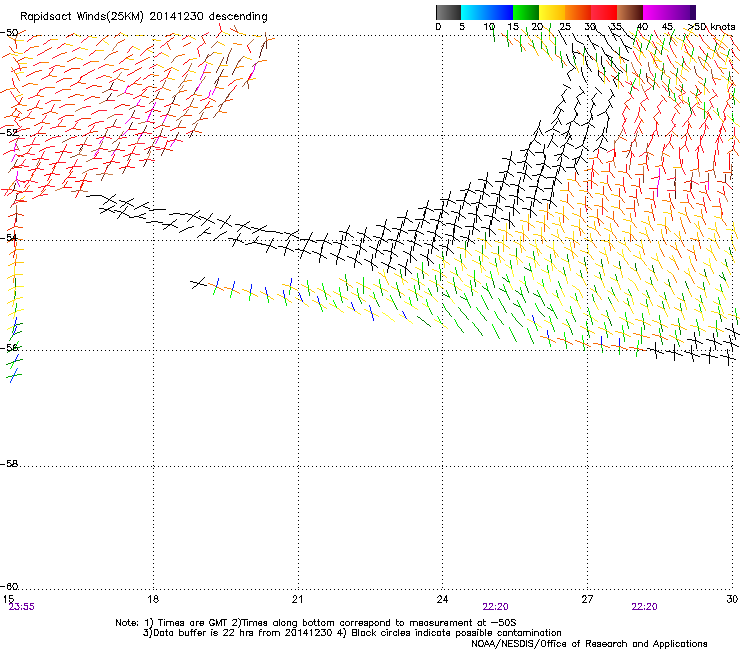
Task: Click the title text 'Rapidsact Winds(25KM) 20141230 descending'
Action: pos(144,17)
